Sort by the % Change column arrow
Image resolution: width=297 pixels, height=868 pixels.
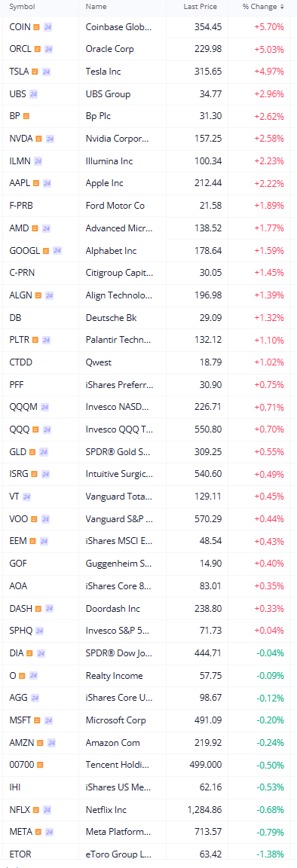282,8
